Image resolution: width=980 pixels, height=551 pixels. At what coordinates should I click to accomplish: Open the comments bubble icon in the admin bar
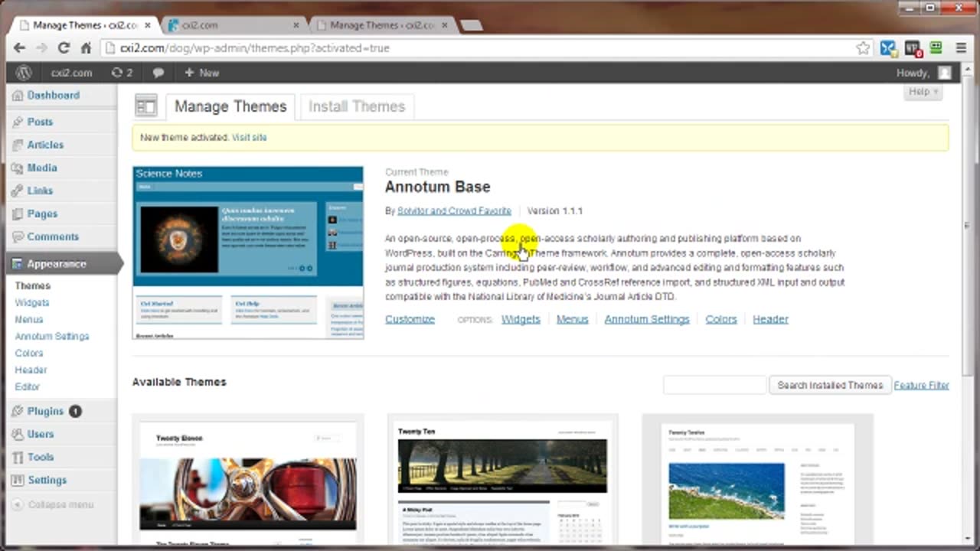click(x=158, y=73)
